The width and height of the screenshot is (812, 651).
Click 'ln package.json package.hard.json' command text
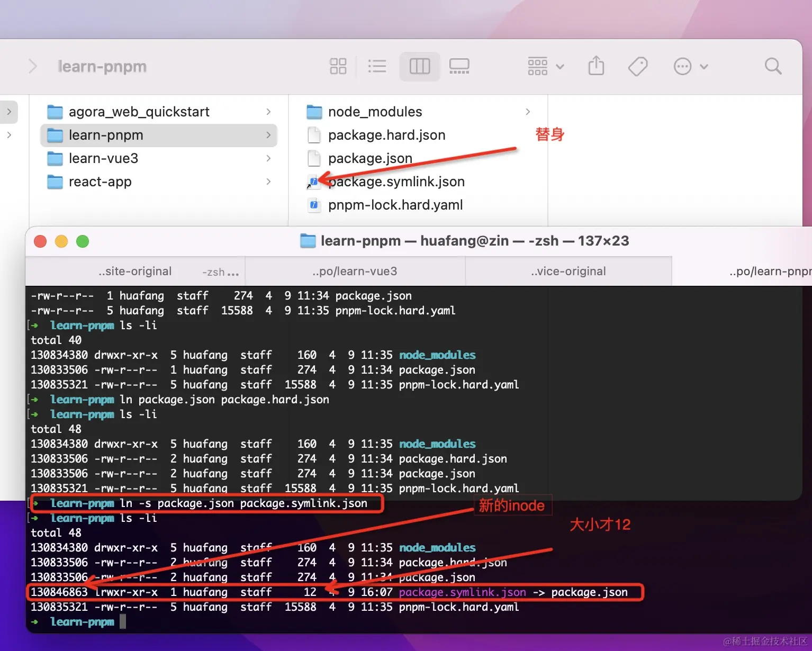224,400
